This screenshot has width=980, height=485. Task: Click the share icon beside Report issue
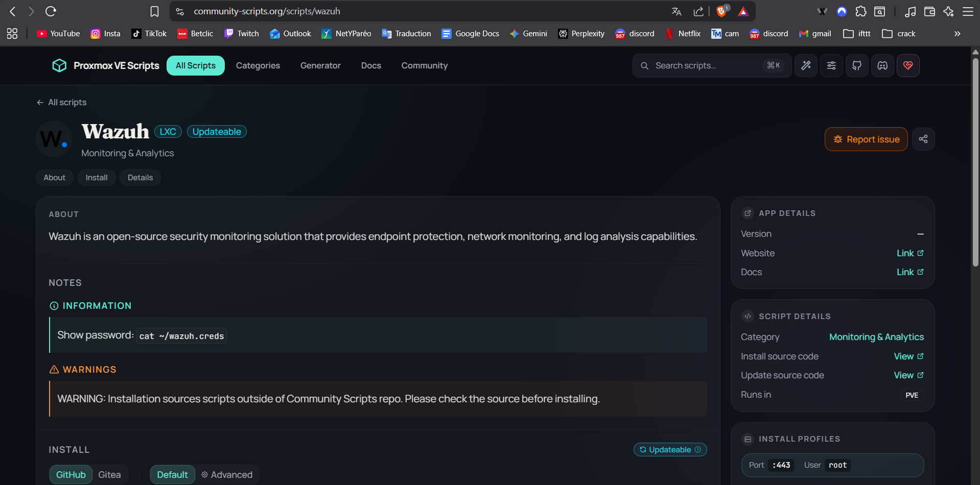coord(923,139)
